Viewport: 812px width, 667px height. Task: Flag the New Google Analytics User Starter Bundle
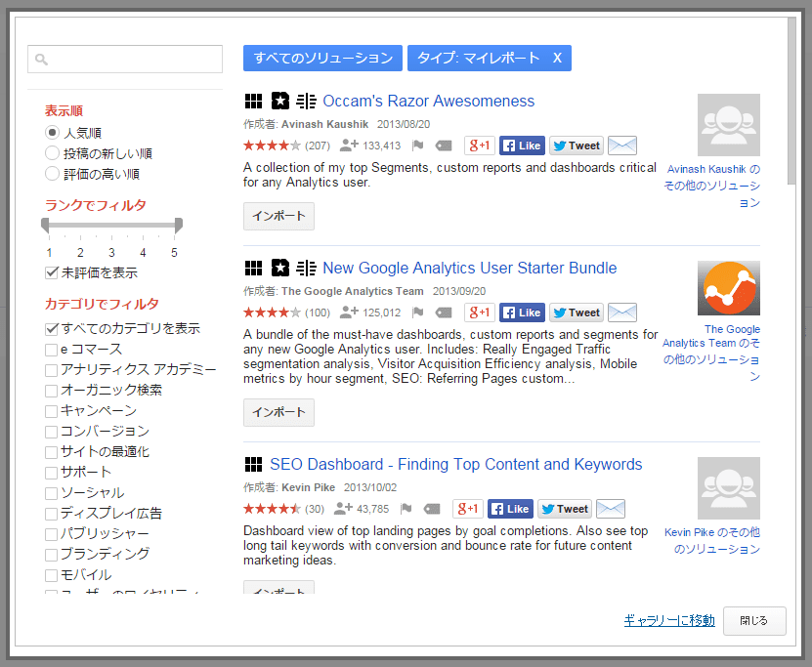(417, 313)
